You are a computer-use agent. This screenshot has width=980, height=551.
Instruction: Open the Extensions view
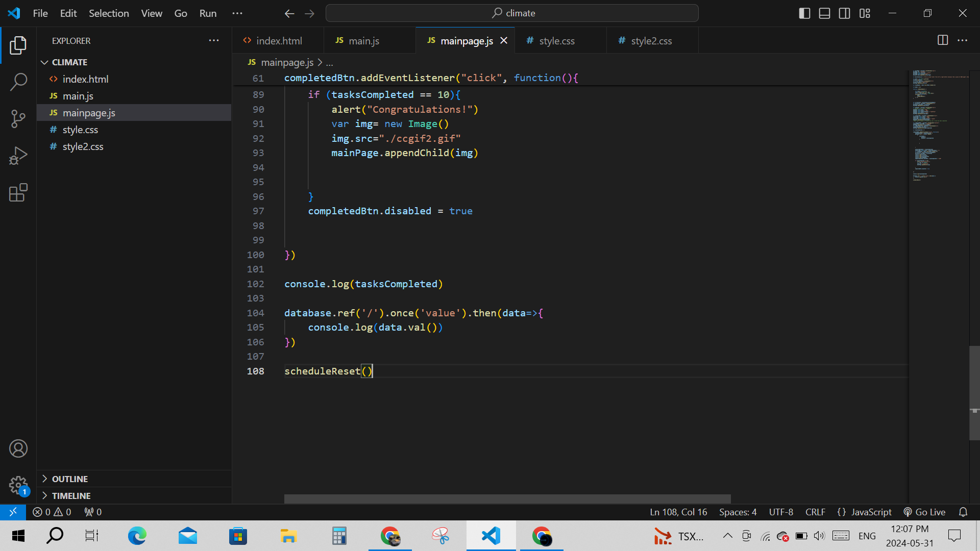tap(18, 193)
